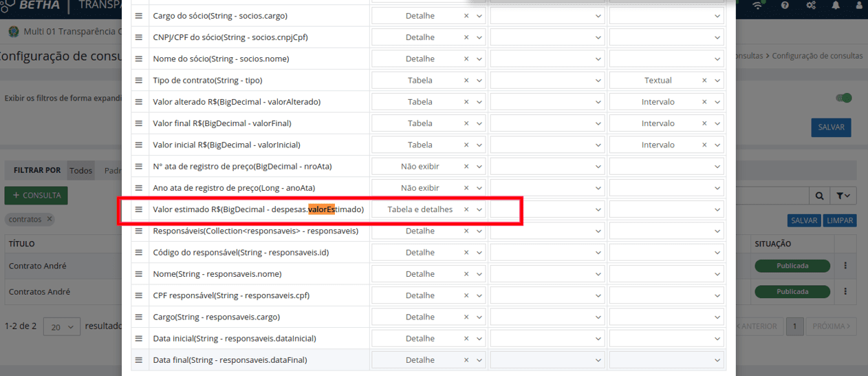Open empty middle dropdown for Nº ata row
Image resolution: width=868 pixels, height=376 pixels.
[547, 167]
